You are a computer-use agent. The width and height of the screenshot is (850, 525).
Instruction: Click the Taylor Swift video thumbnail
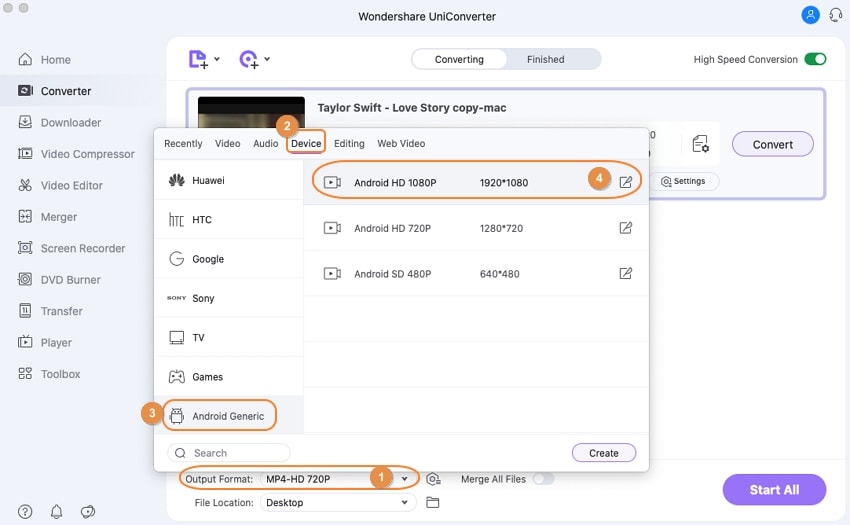click(251, 112)
